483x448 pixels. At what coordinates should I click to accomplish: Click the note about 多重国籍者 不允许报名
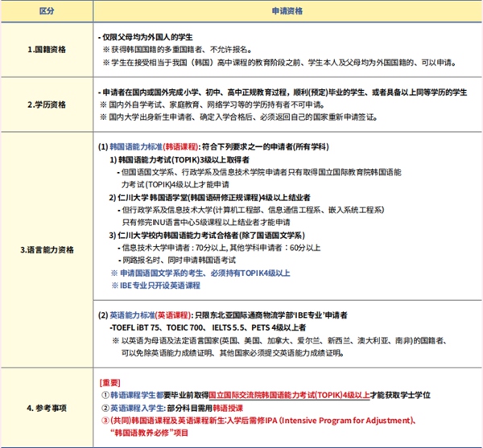click(x=177, y=49)
